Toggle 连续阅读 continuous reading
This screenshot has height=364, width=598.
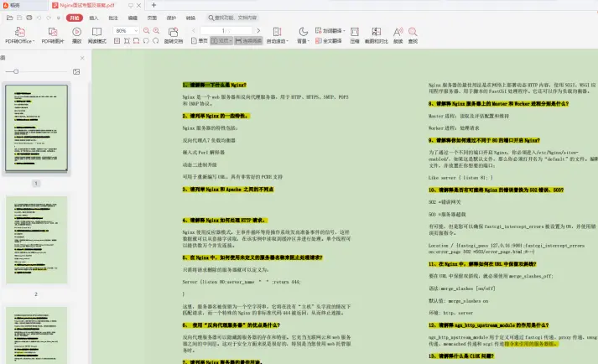pos(248,41)
